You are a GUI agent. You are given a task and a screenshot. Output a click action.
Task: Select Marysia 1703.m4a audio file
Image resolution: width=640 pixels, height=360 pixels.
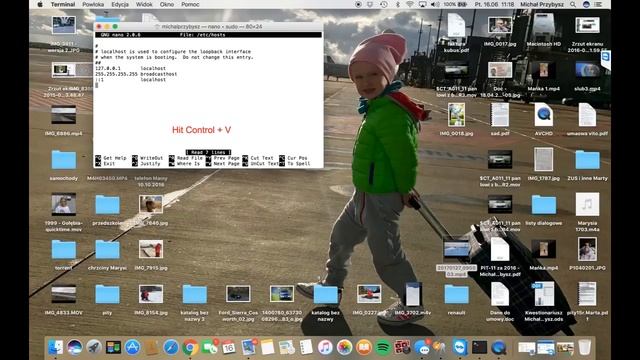tap(587, 204)
